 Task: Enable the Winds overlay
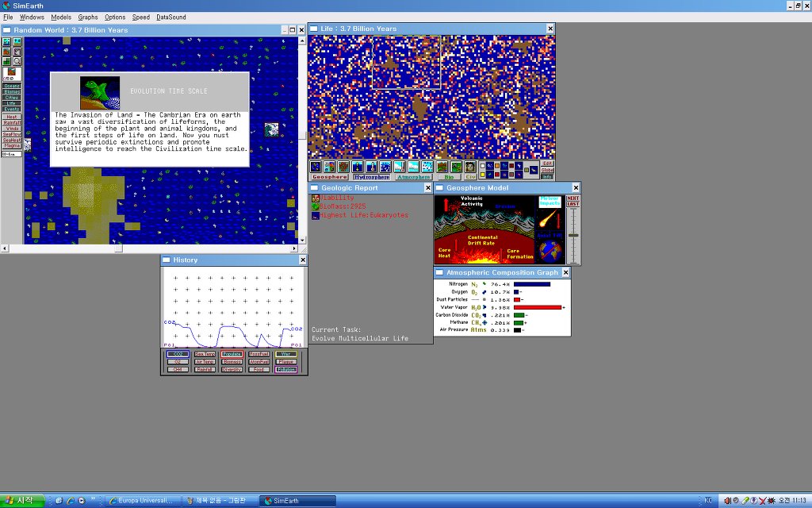[x=12, y=128]
